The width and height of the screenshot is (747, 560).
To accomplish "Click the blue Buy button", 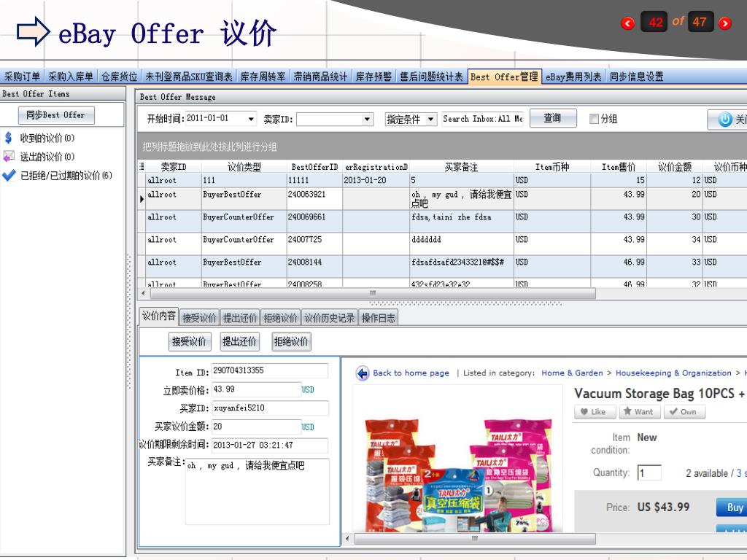I will (x=732, y=507).
